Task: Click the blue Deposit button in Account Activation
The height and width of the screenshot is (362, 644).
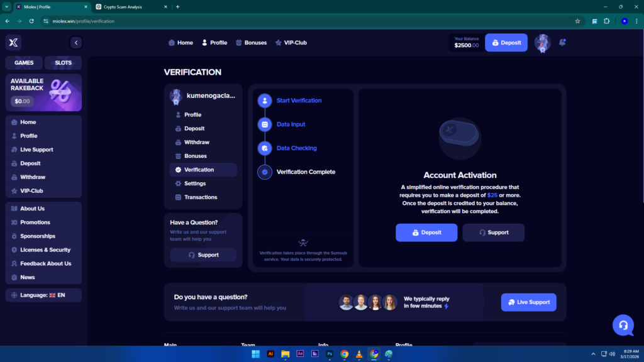Action: (426, 233)
